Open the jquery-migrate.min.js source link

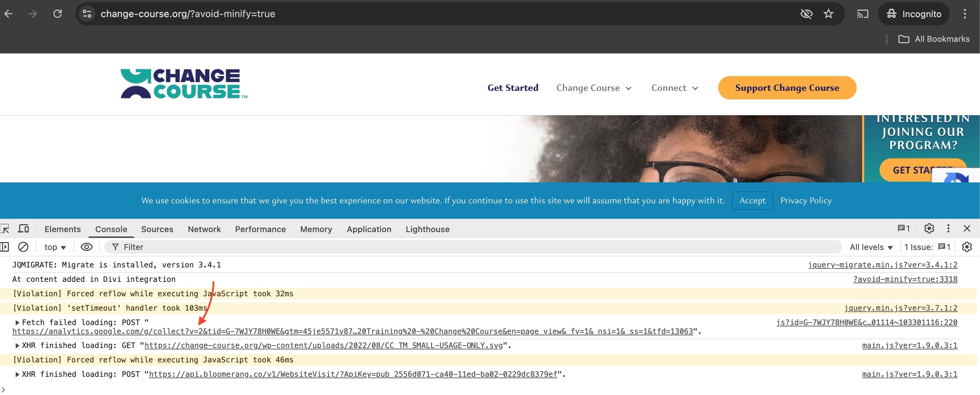[882, 265]
